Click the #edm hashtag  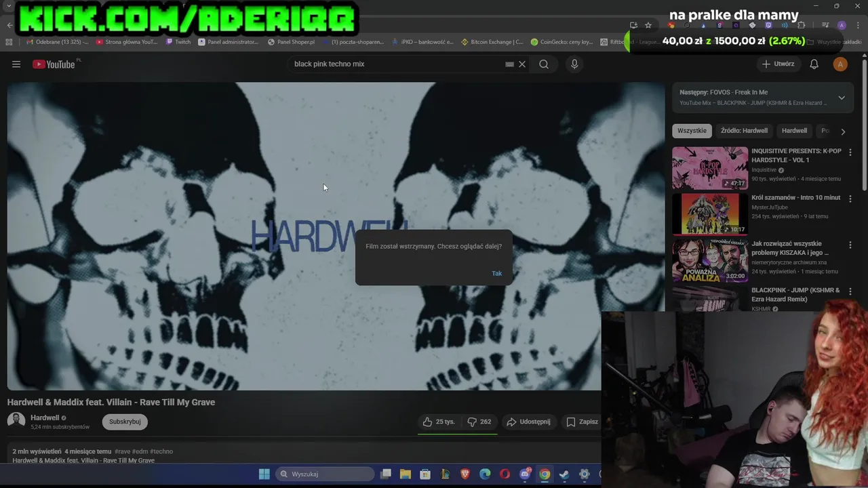click(x=140, y=451)
